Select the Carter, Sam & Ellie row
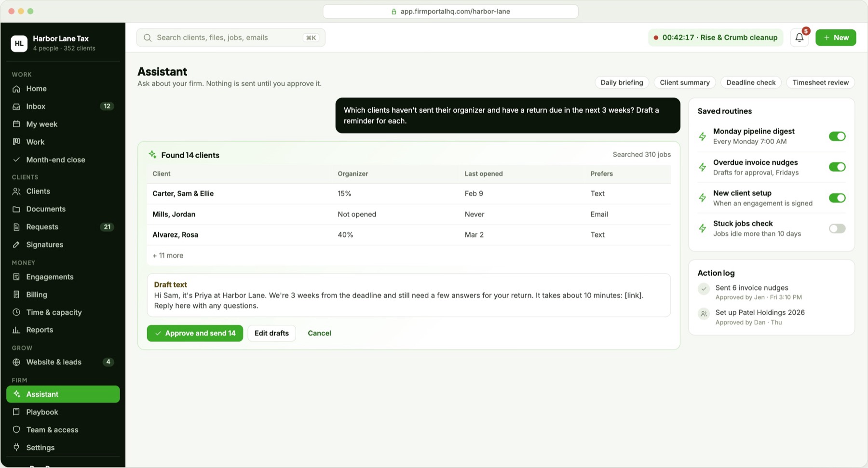The height and width of the screenshot is (468, 868). (408, 194)
